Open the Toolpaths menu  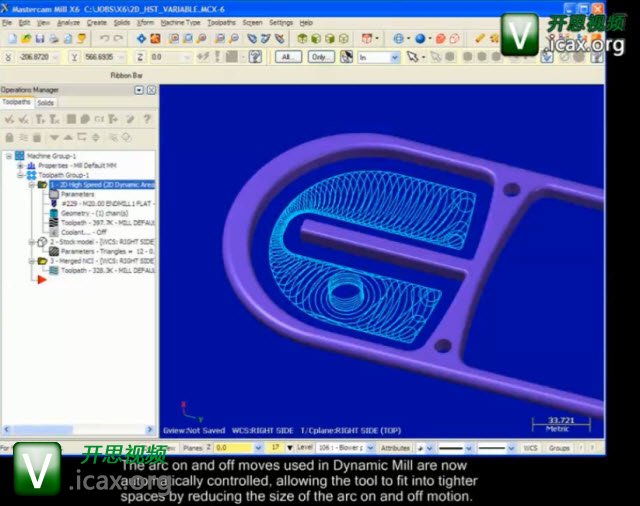coord(221,22)
